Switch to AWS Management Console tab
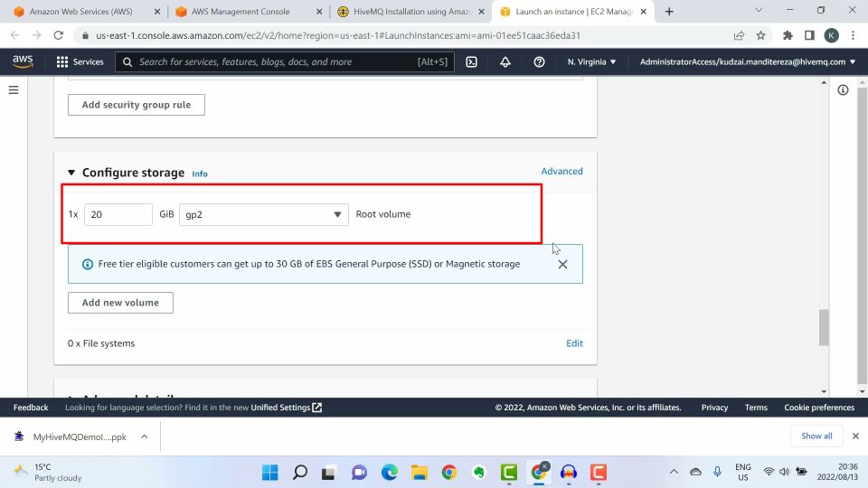Viewport: 868px width, 488px height. click(241, 12)
